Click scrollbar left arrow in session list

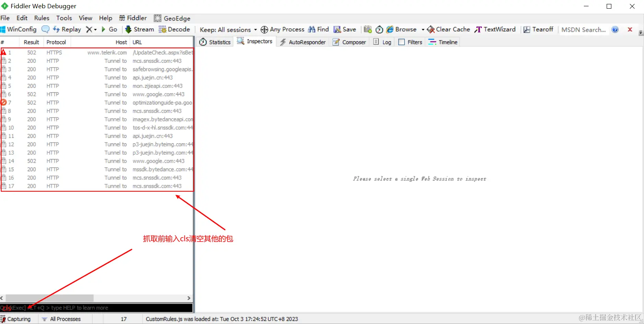tap(2, 298)
